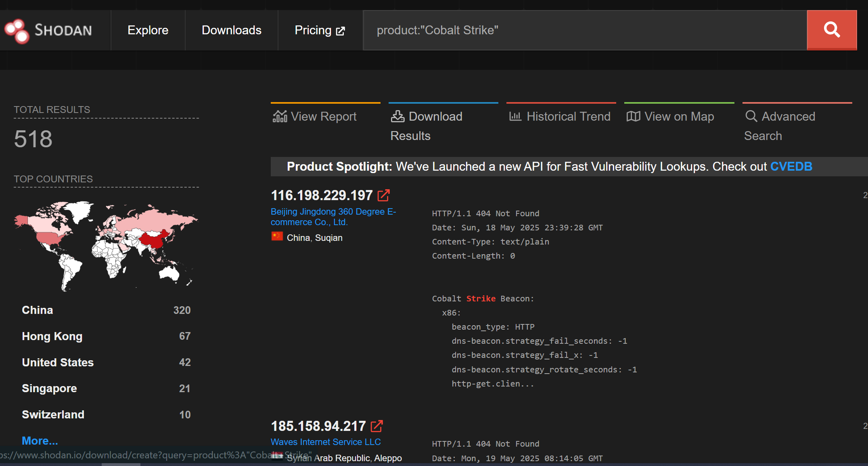Click the Pricing external link icon
Image resolution: width=868 pixels, height=466 pixels.
[x=341, y=31]
